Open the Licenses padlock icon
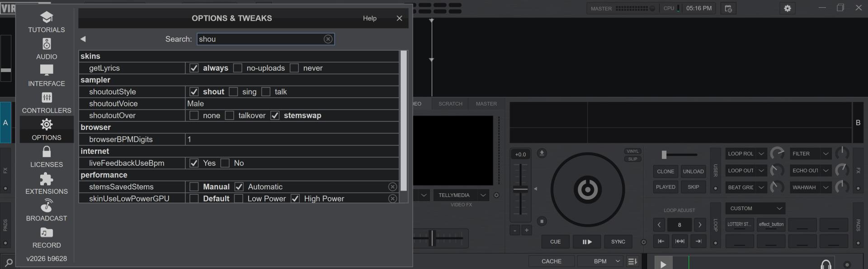868x269 pixels. [x=47, y=151]
